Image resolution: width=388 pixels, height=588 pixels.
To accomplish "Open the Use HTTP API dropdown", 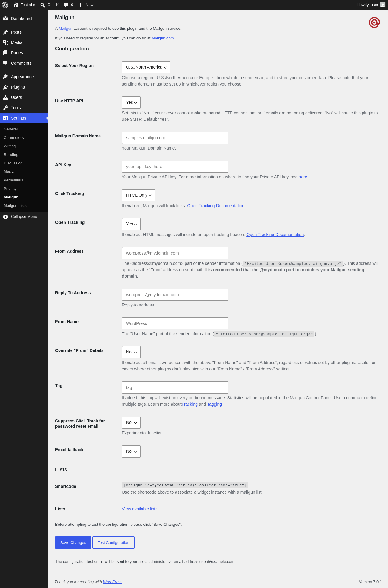I will click(131, 103).
